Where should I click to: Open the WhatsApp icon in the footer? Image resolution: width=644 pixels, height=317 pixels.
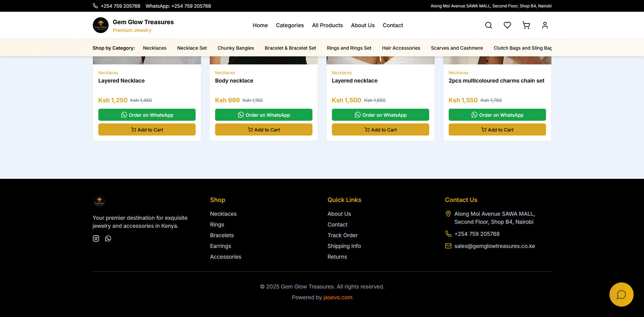(108, 239)
